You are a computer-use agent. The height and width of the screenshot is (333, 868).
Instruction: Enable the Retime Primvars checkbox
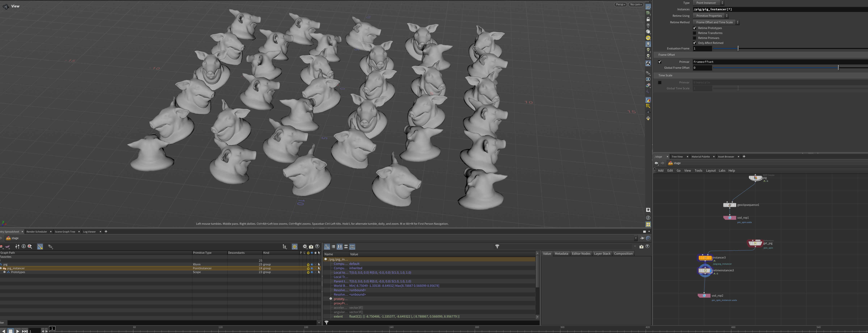click(694, 38)
